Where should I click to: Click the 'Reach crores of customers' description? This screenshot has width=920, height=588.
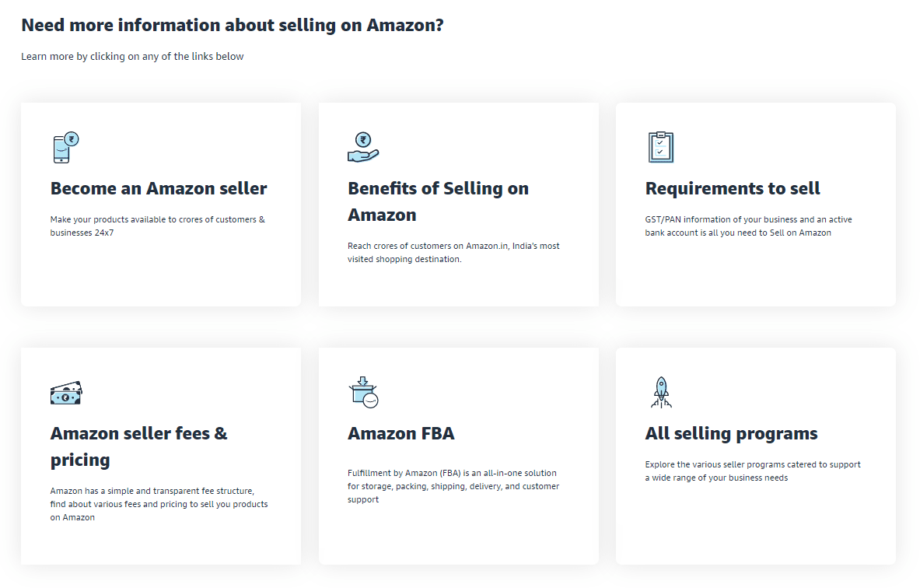point(453,253)
